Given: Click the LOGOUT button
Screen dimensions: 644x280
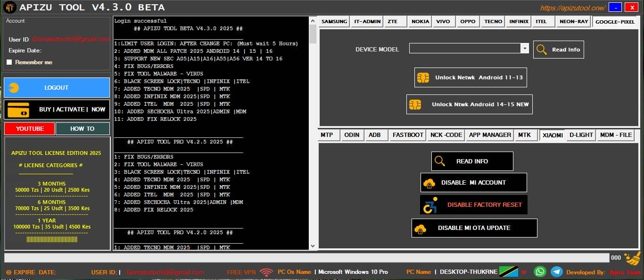Looking at the screenshot, I should (x=57, y=87).
